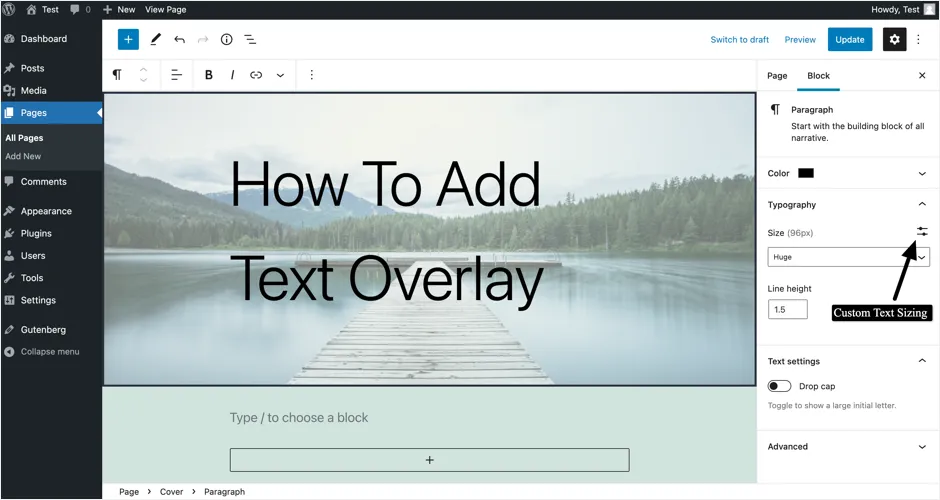
Task: Open the Howdy, Test account menu
Action: 903,9
